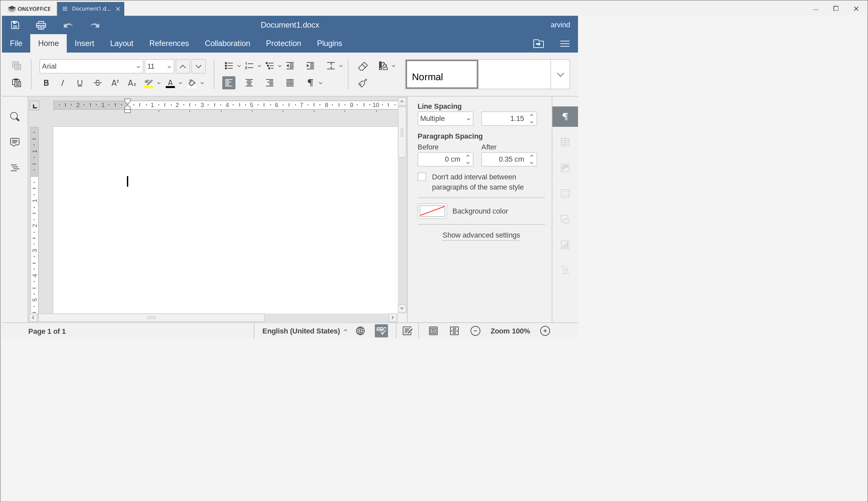868x502 pixels.
Task: Open the bullets list dropdown arrow
Action: [239, 66]
